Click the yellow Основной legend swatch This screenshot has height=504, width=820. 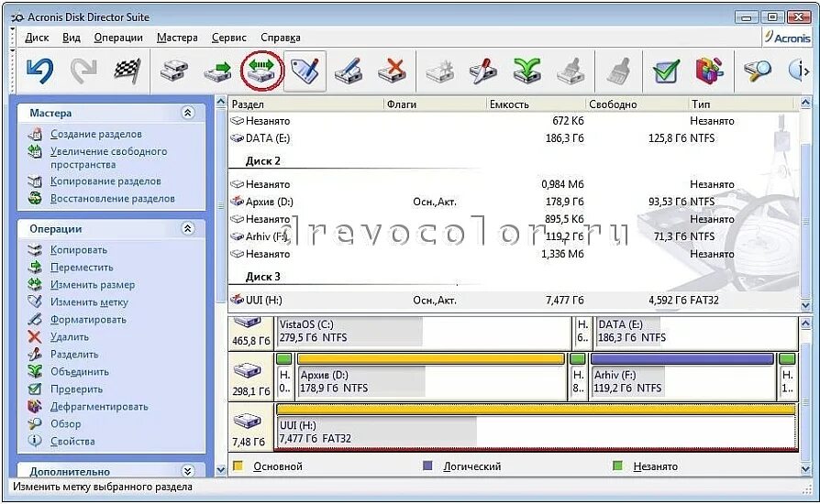point(238,466)
